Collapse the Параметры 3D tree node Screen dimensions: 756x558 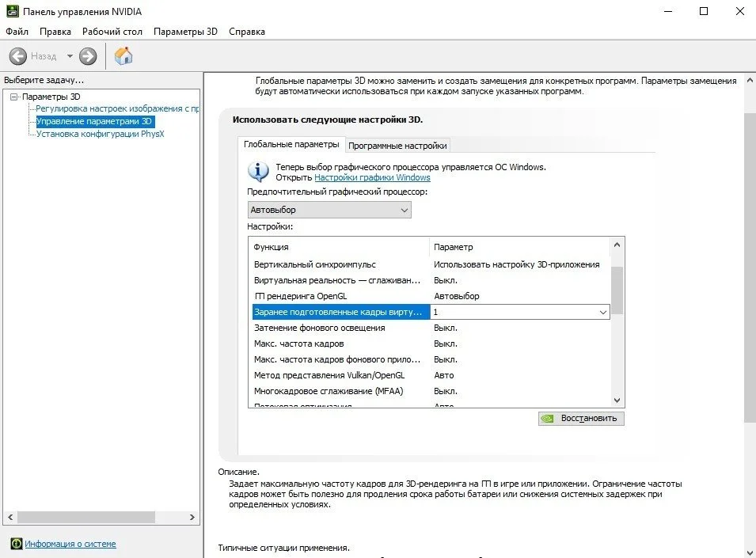[13, 97]
